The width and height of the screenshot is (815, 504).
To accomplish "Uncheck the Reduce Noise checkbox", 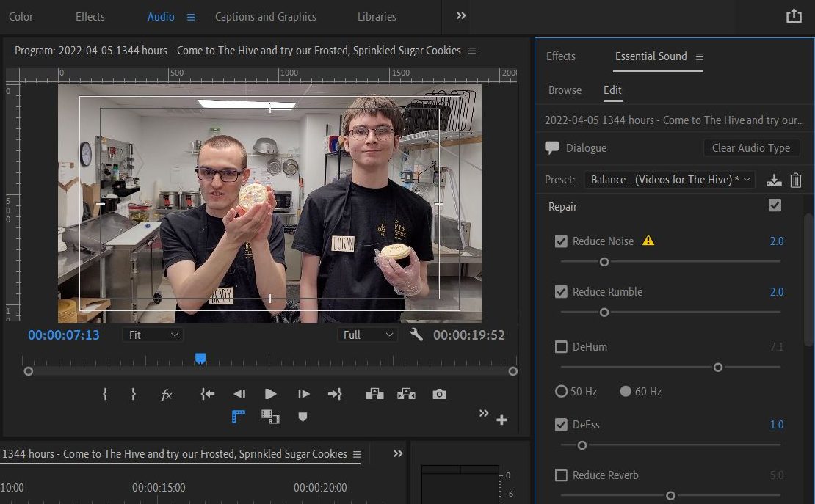I will (561, 241).
